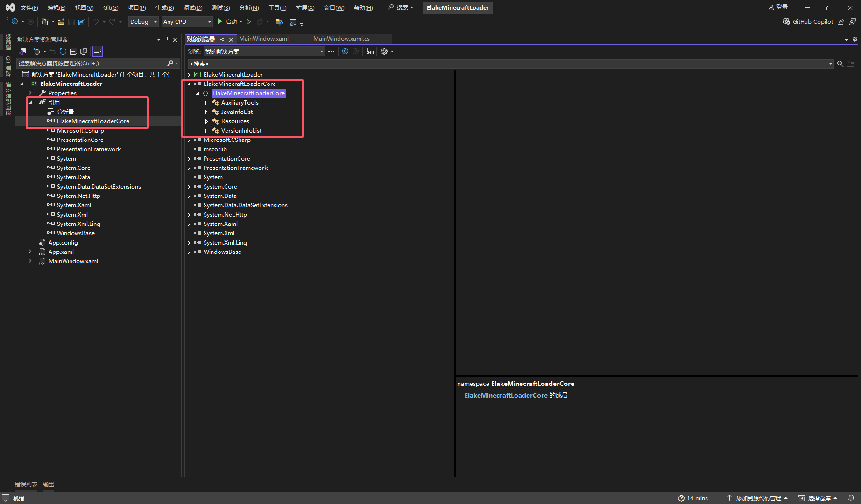Click the browser link window icon
861x504 pixels.
(x=293, y=21)
